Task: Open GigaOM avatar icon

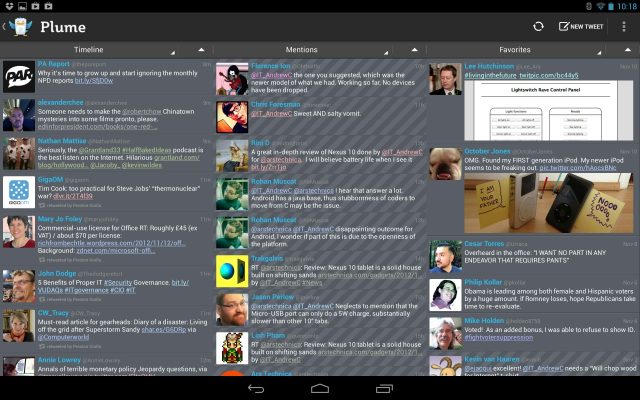Action: pos(19,192)
